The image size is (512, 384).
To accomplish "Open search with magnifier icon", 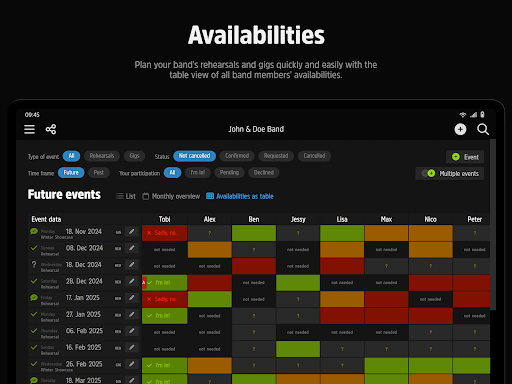I will pyautogui.click(x=483, y=129).
